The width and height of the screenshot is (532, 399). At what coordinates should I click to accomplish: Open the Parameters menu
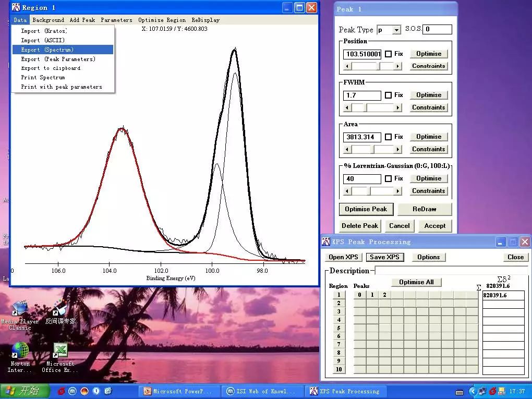(116, 20)
